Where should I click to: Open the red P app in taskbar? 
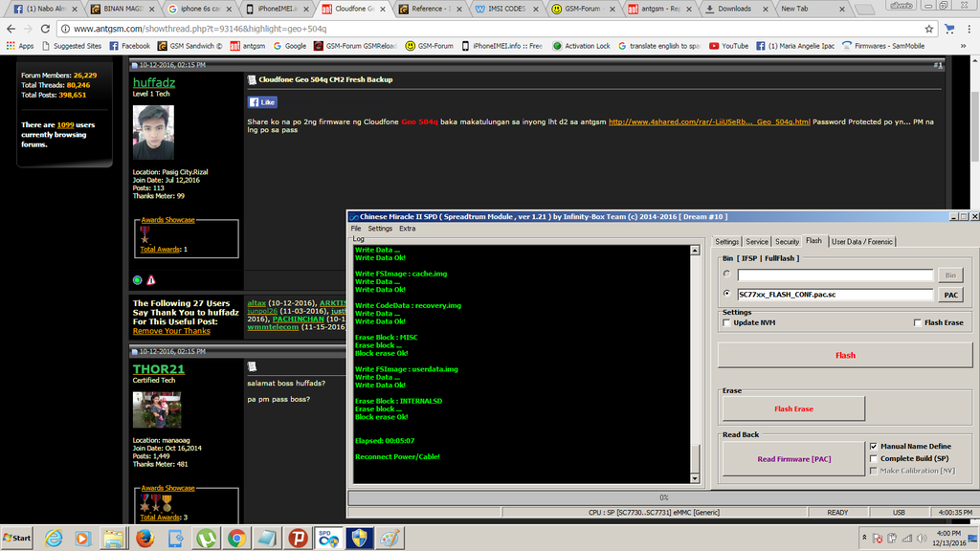pyautogui.click(x=298, y=538)
